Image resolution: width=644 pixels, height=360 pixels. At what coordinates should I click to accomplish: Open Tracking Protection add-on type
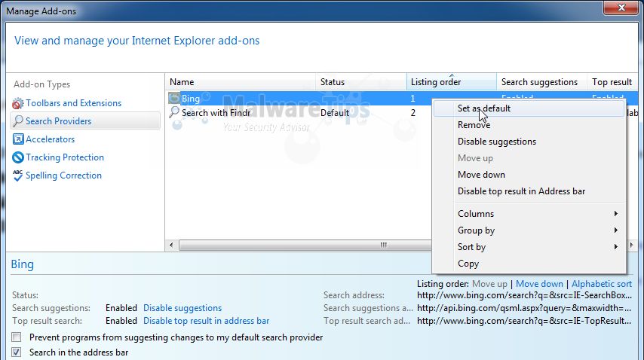point(65,157)
